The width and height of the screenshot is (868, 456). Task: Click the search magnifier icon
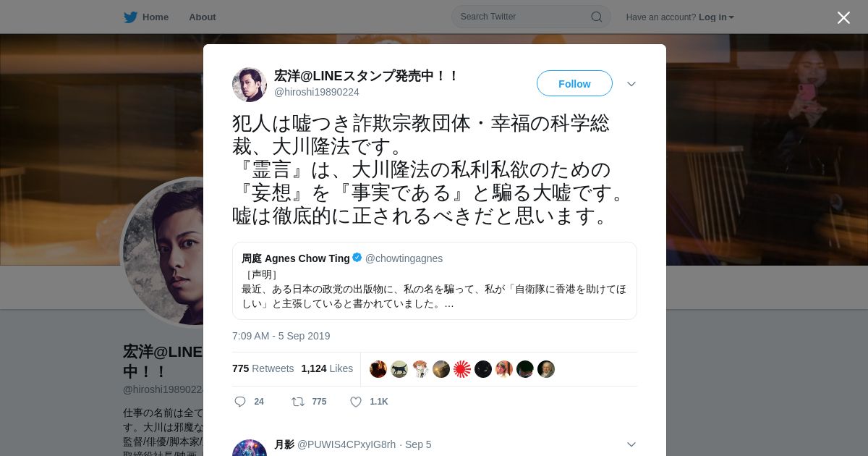pyautogui.click(x=597, y=17)
